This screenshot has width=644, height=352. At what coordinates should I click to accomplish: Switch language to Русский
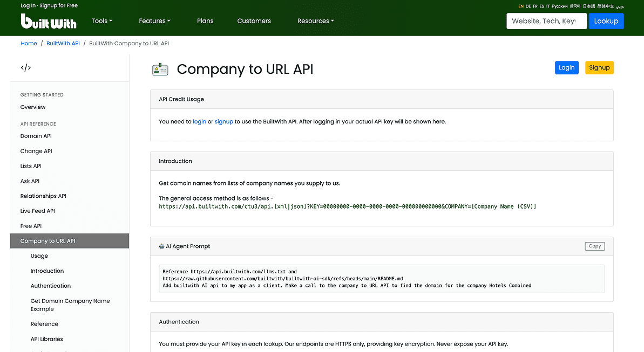[x=559, y=6]
